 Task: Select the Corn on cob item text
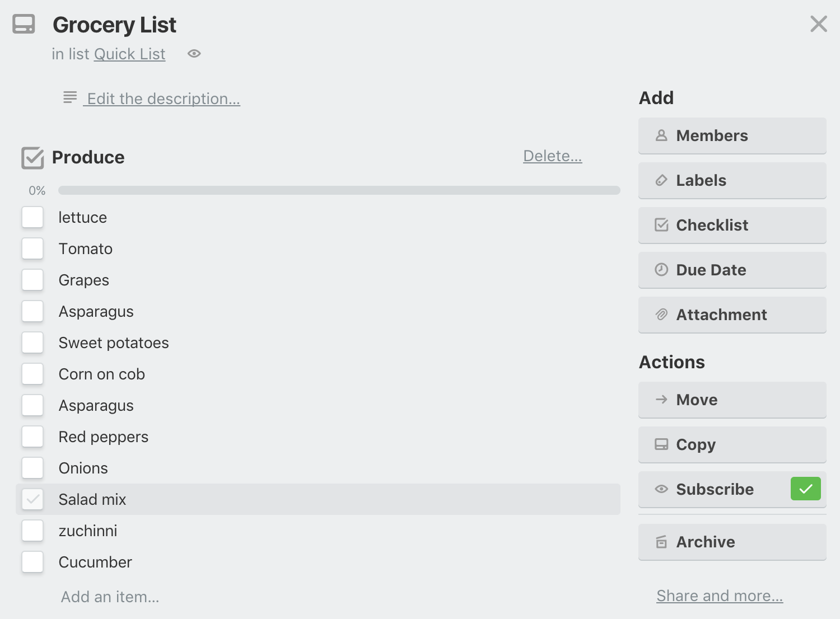point(102,374)
